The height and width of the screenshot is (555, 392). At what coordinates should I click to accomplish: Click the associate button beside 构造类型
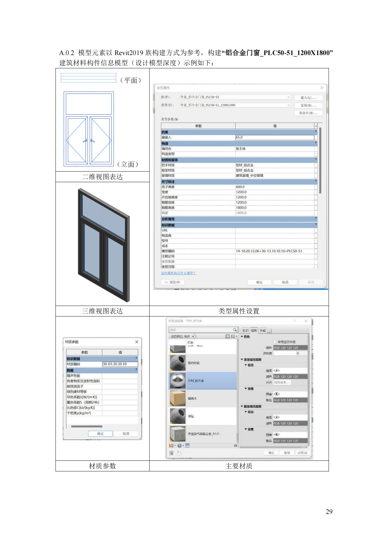tap(316, 154)
